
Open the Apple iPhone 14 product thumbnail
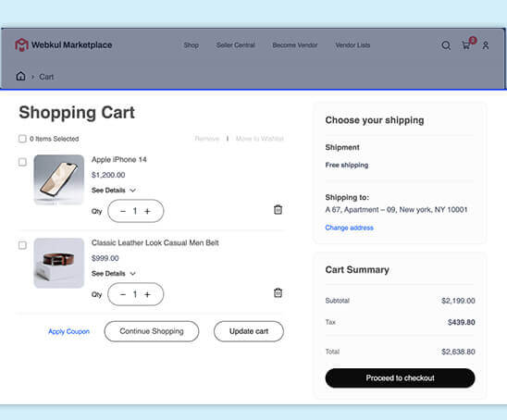tap(59, 179)
